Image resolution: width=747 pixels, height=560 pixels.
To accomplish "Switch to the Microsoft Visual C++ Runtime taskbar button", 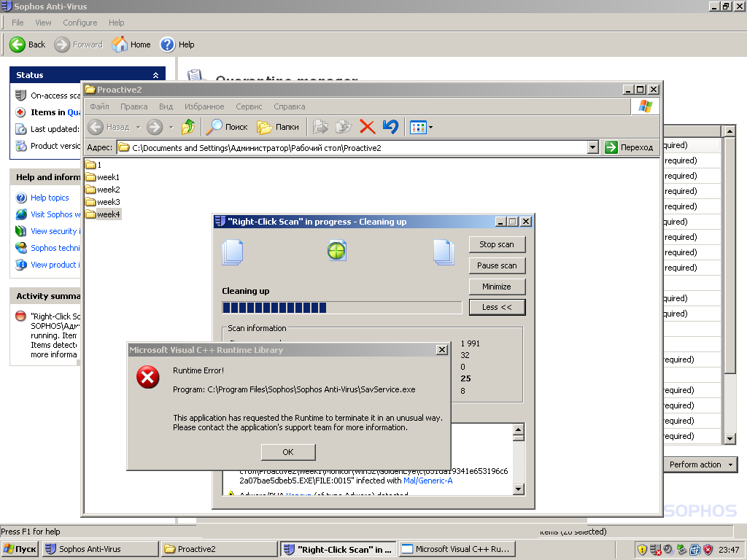I will click(457, 549).
